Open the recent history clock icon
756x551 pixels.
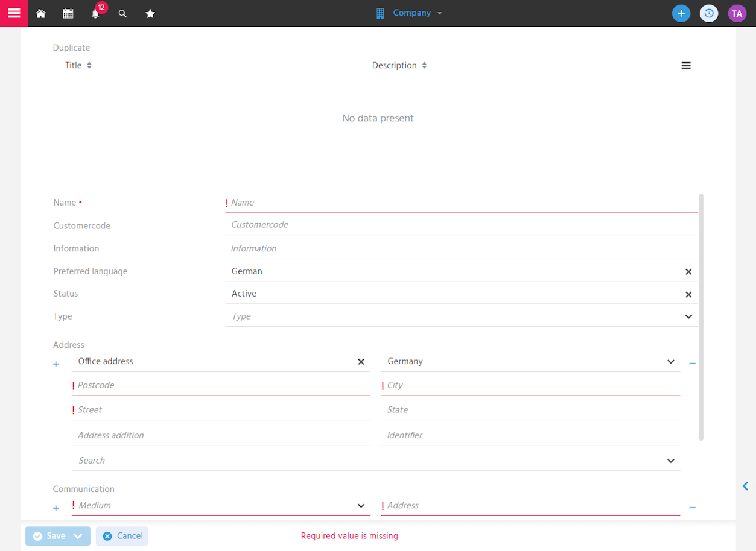(709, 13)
